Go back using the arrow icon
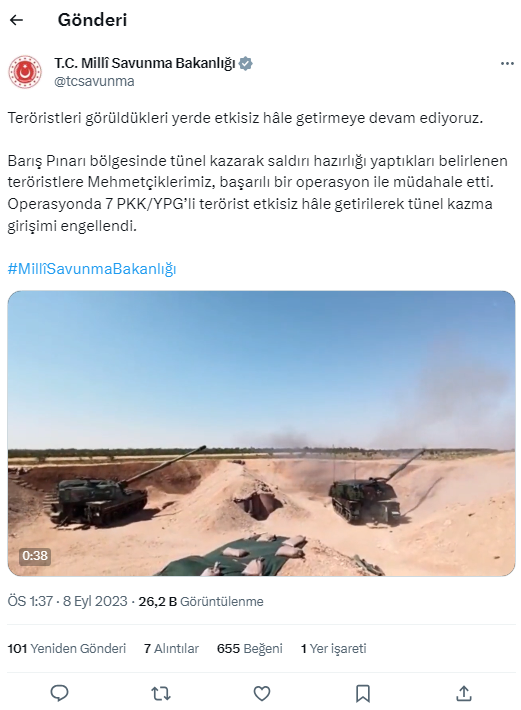Screen dimensions: 521x710 (16, 20)
